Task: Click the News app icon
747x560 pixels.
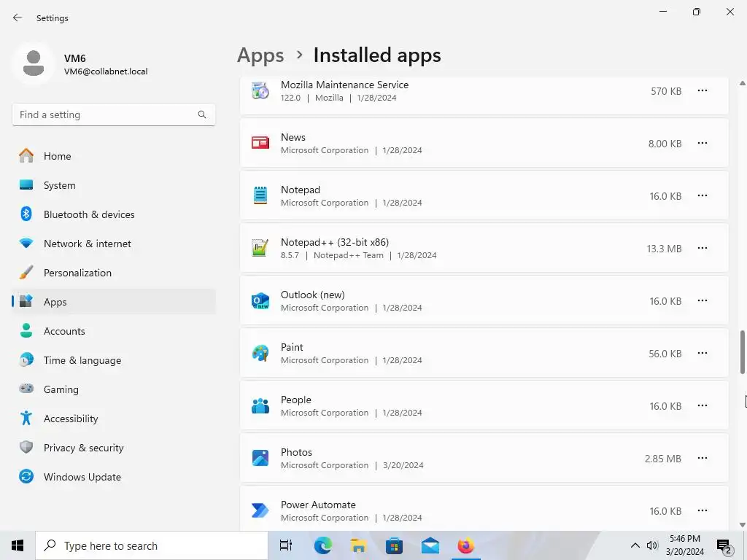Action: tap(260, 143)
